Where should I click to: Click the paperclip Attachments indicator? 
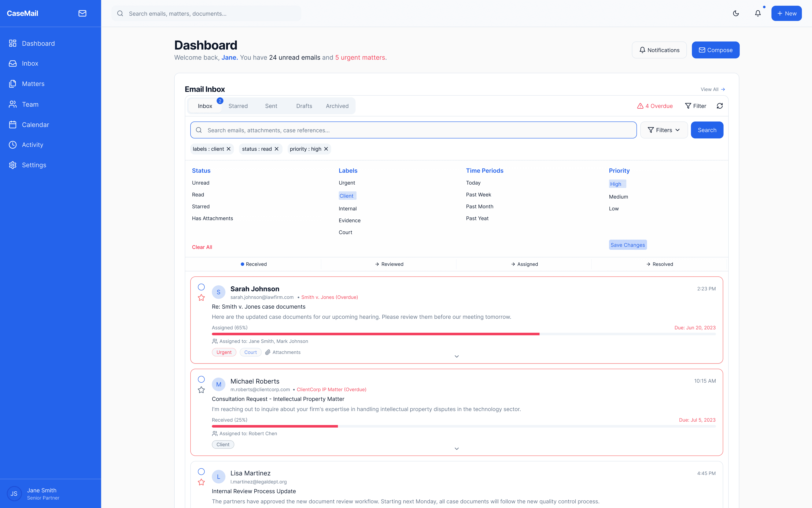click(283, 352)
